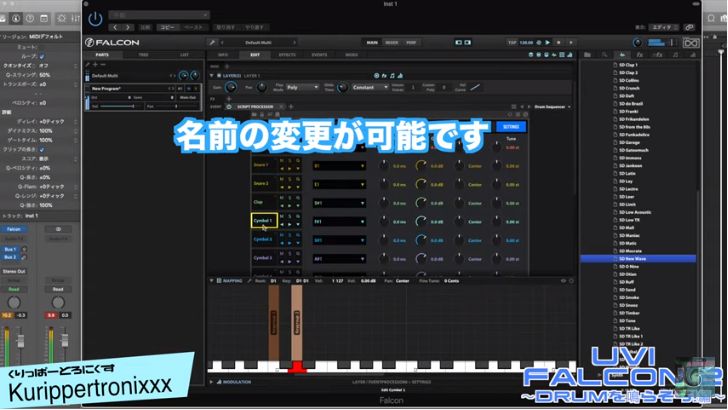Viewport: 728px width, 410px height.
Task: Click the Stereo Out output button
Action: pyautogui.click(x=14, y=271)
